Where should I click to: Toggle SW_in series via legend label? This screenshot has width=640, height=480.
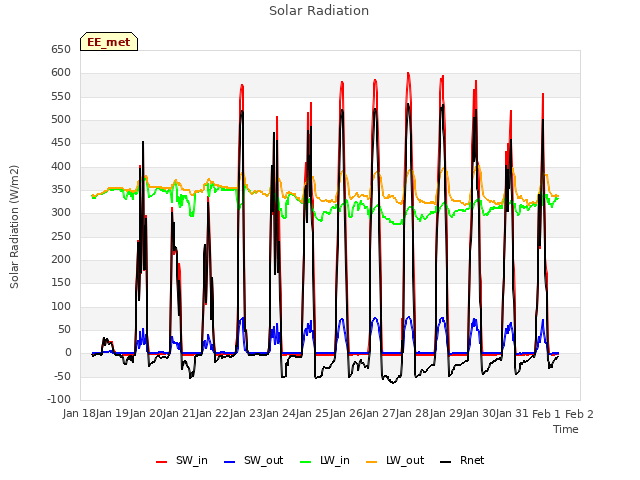coord(192,460)
